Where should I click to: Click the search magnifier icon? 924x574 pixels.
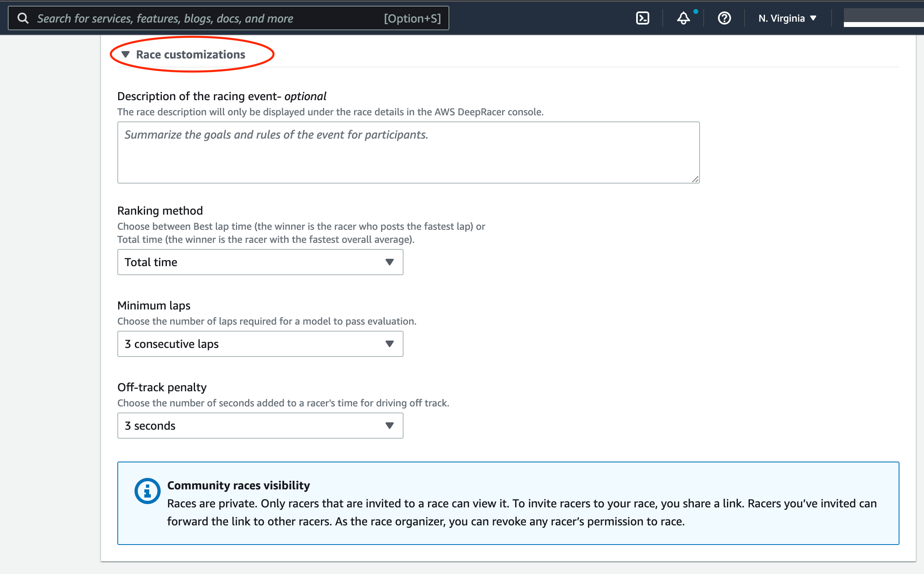(x=23, y=18)
